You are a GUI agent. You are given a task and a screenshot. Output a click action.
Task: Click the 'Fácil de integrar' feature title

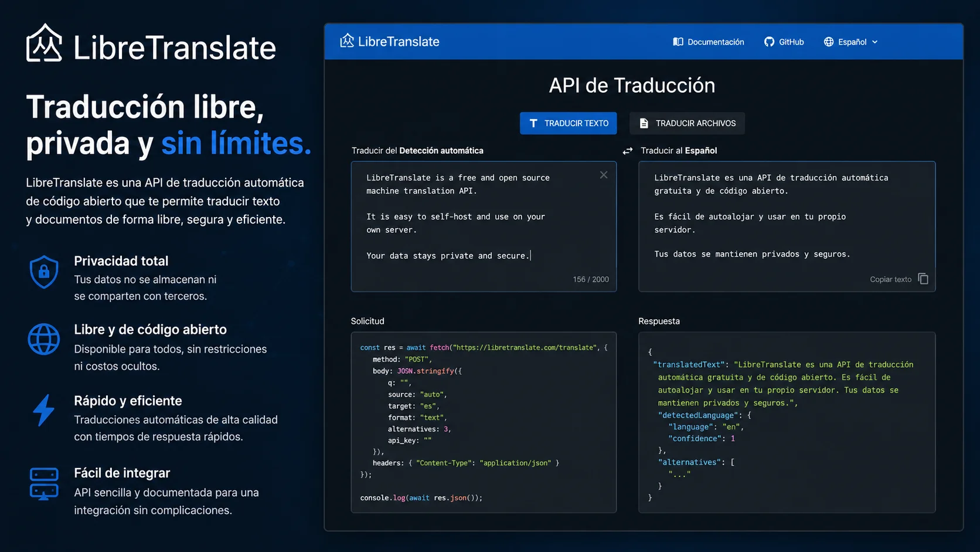122,473
